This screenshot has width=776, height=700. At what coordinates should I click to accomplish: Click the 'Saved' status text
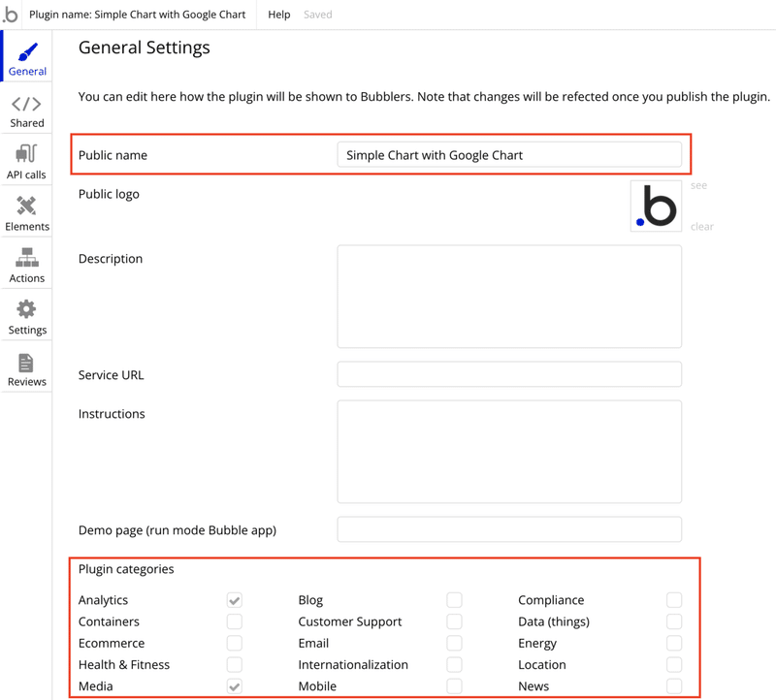click(318, 15)
